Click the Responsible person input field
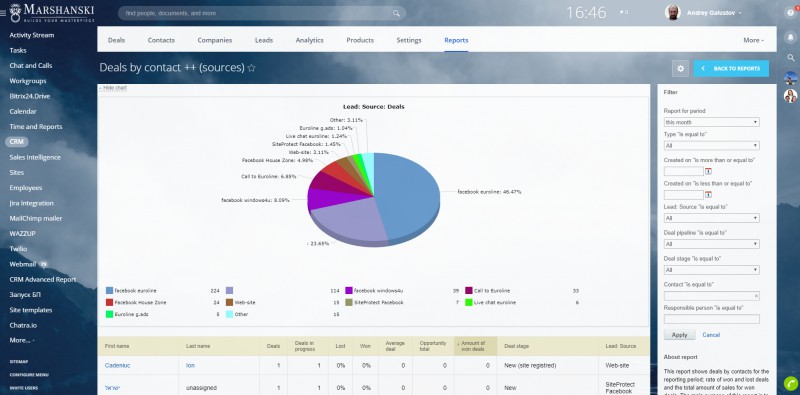Screen dimensions: 800x395 tap(711, 319)
